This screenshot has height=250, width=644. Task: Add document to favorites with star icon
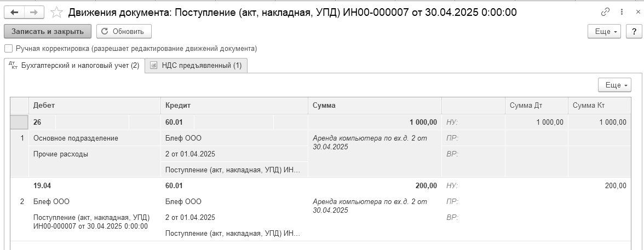(56, 13)
